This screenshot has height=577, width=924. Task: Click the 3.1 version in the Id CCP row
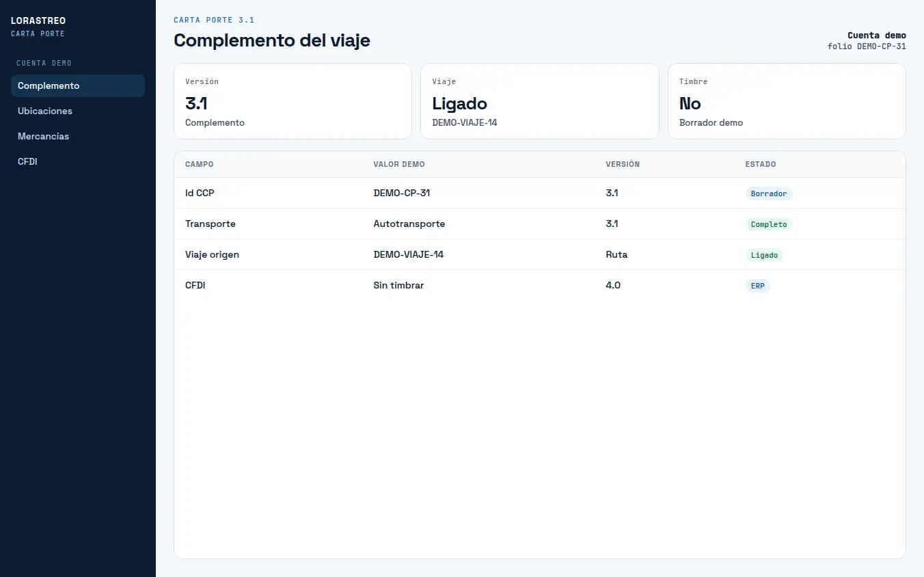612,193
